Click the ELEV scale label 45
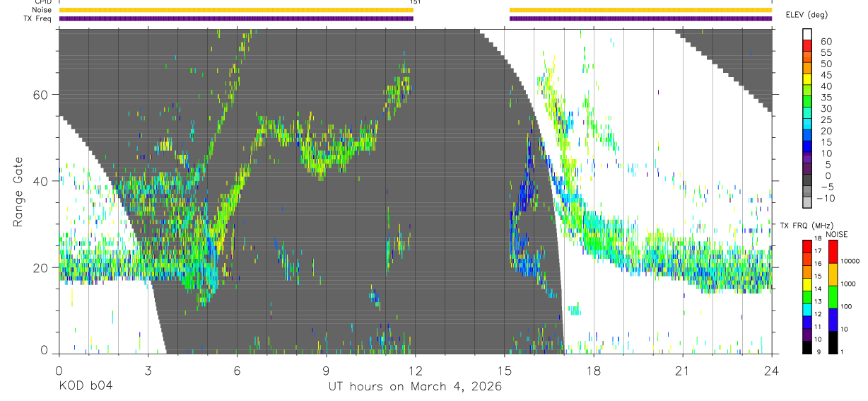 [x=826, y=75]
